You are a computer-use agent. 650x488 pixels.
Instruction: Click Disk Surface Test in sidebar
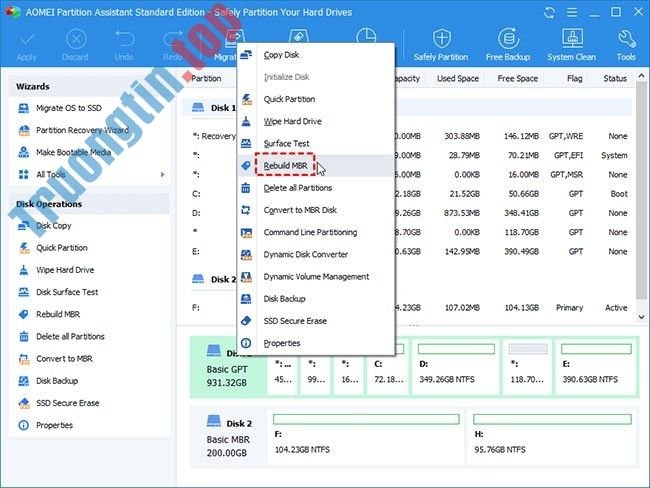coord(67,292)
